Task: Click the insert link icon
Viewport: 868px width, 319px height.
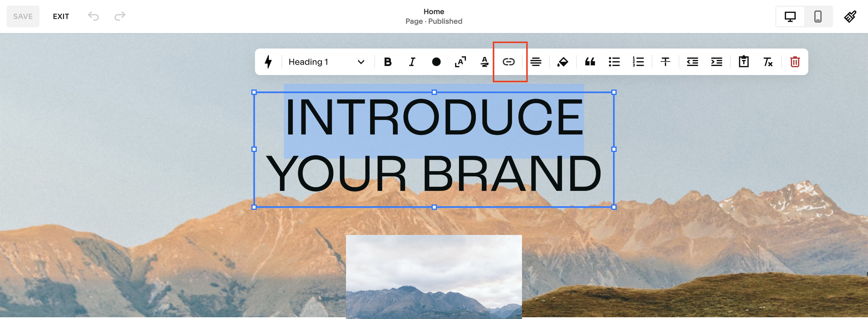Action: tap(509, 62)
